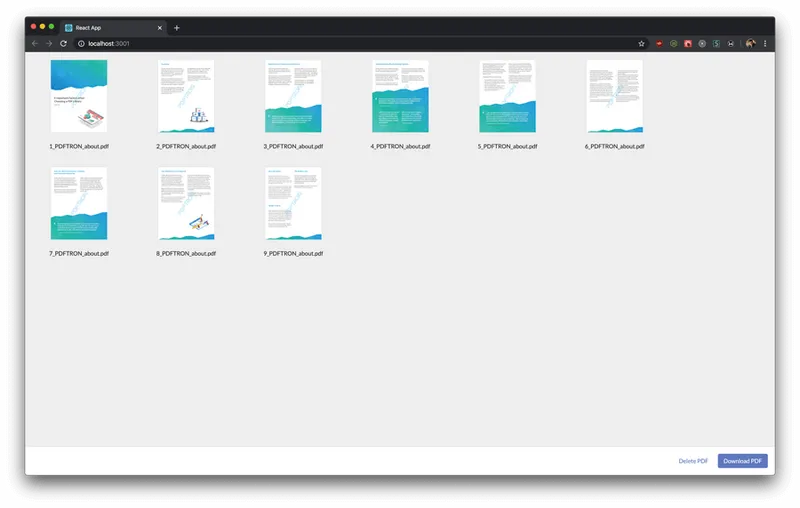Switch to the React App tab
Screen dimensions: 800x508
coord(113,28)
